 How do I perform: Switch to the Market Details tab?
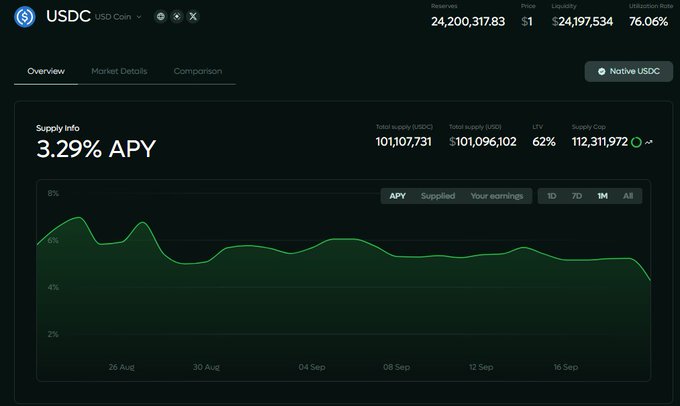[119, 71]
